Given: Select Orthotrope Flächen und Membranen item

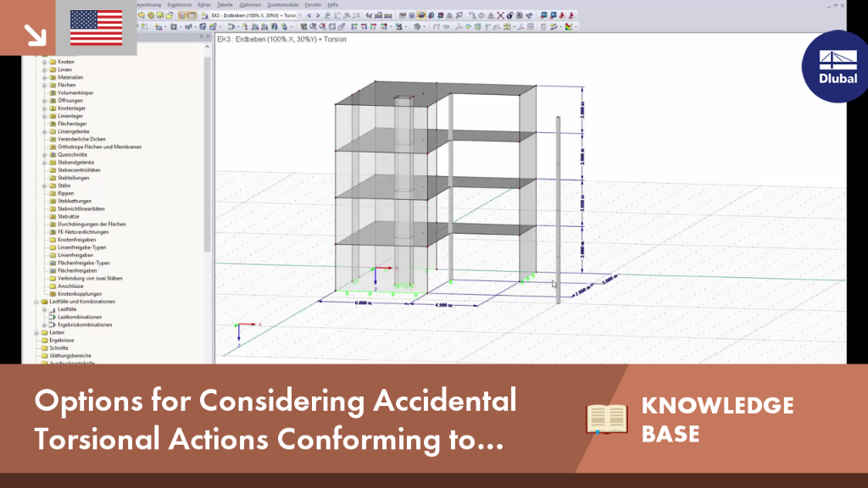Looking at the screenshot, I should (x=100, y=147).
